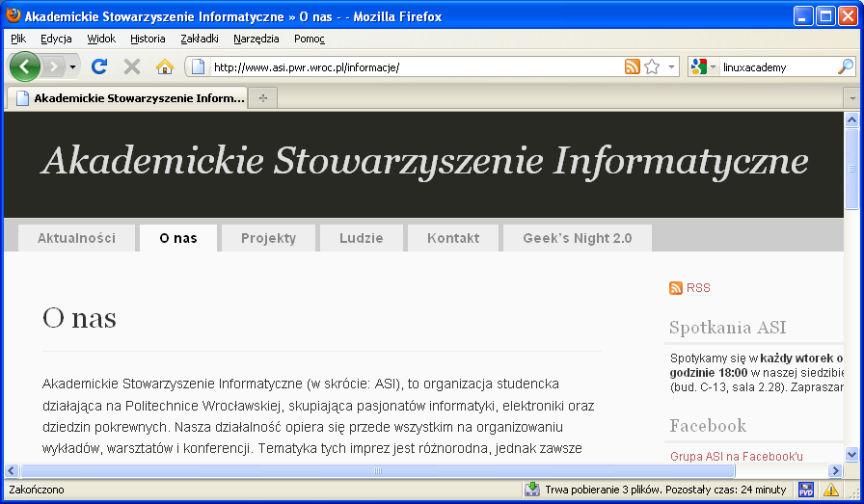Click the Forward navigation arrow
The height and width of the screenshot is (504, 864).
(53, 66)
